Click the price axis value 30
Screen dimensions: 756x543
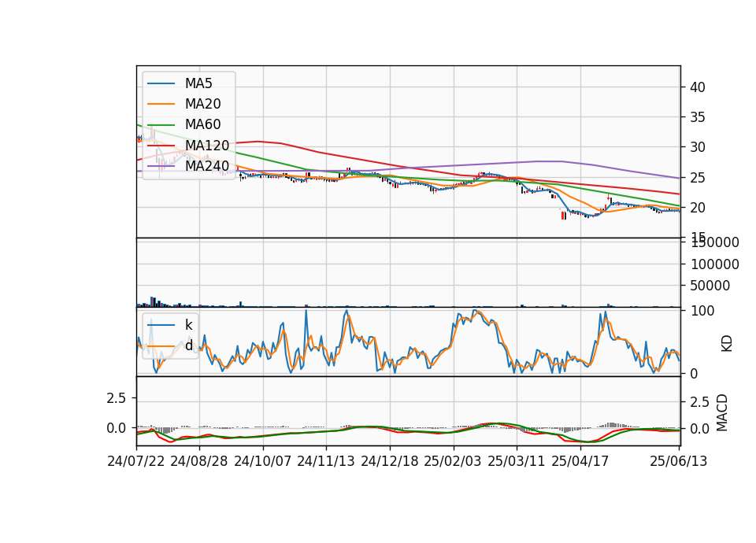[x=698, y=147]
